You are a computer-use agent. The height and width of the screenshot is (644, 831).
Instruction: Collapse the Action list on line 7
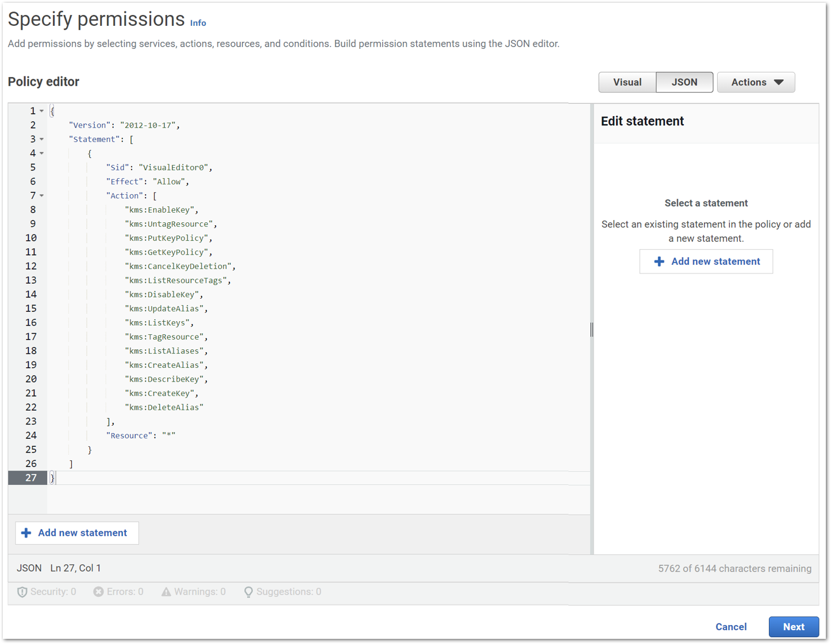pyautogui.click(x=41, y=195)
